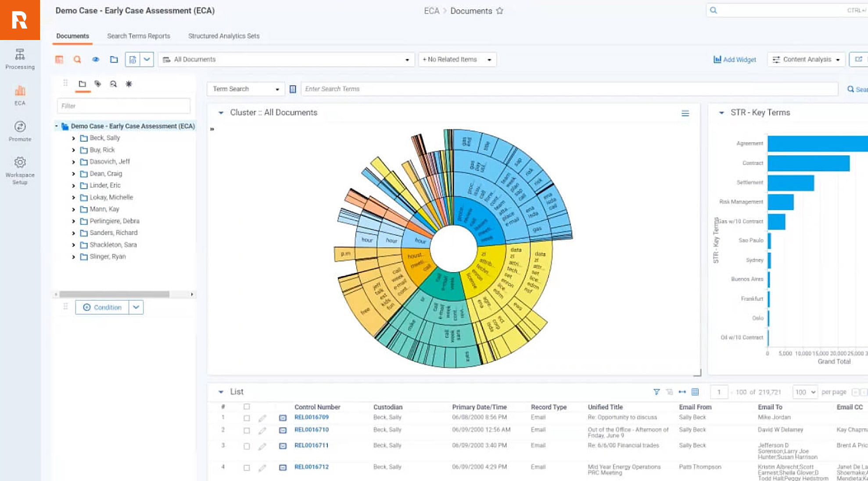
Task: Select the tags icon in the filter panel
Action: point(97,84)
